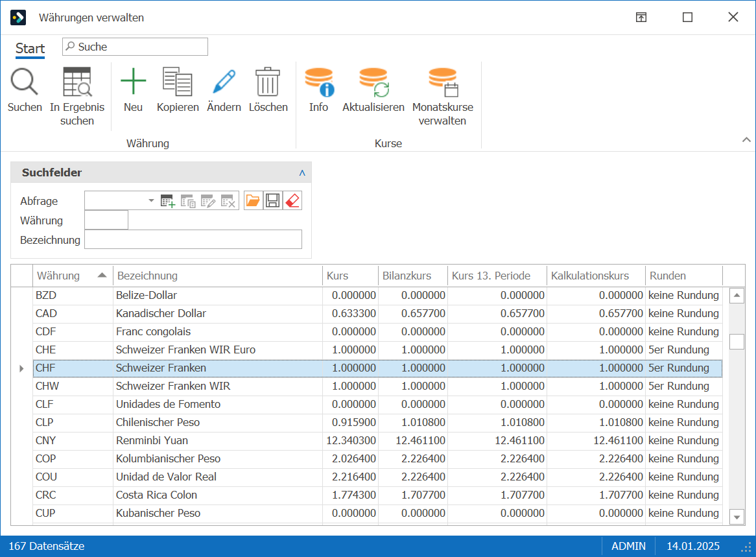Click the orange open folder icon

tap(253, 200)
